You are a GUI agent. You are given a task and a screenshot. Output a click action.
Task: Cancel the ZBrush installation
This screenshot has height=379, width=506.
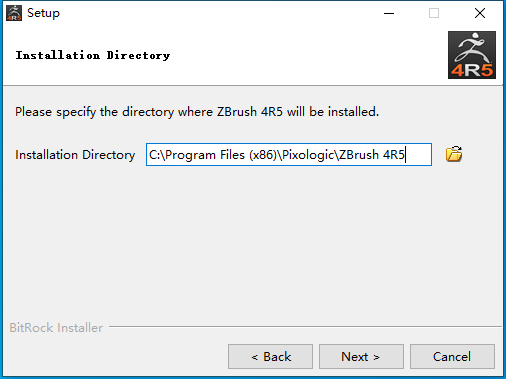[x=452, y=357]
